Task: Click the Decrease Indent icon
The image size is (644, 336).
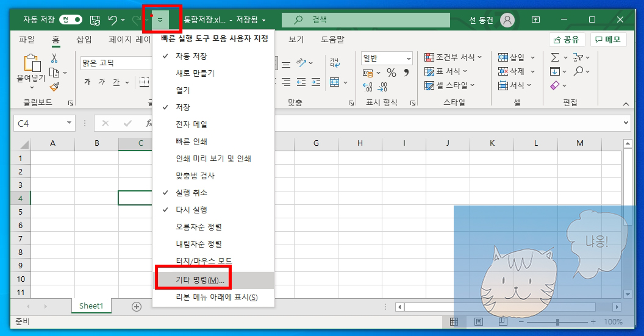Action: pos(301,82)
